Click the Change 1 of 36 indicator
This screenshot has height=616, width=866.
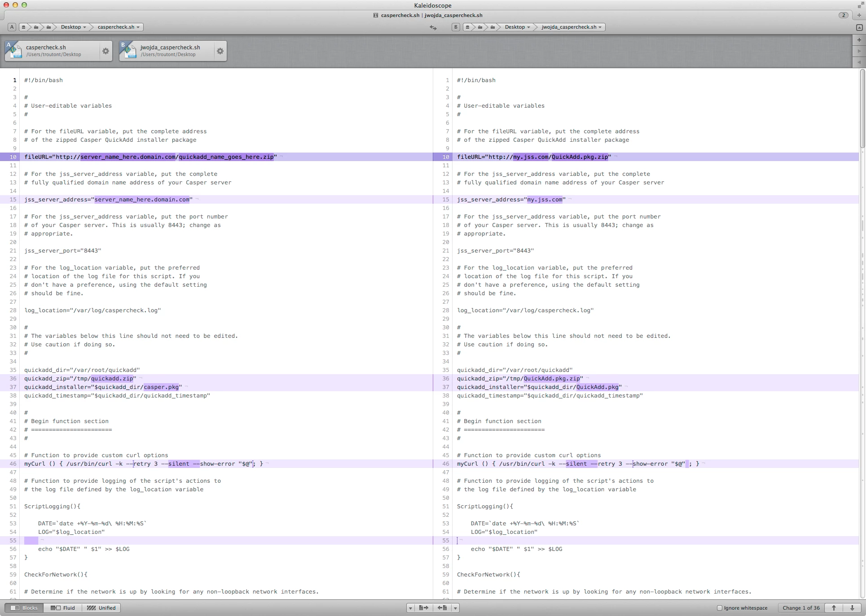[801, 608]
